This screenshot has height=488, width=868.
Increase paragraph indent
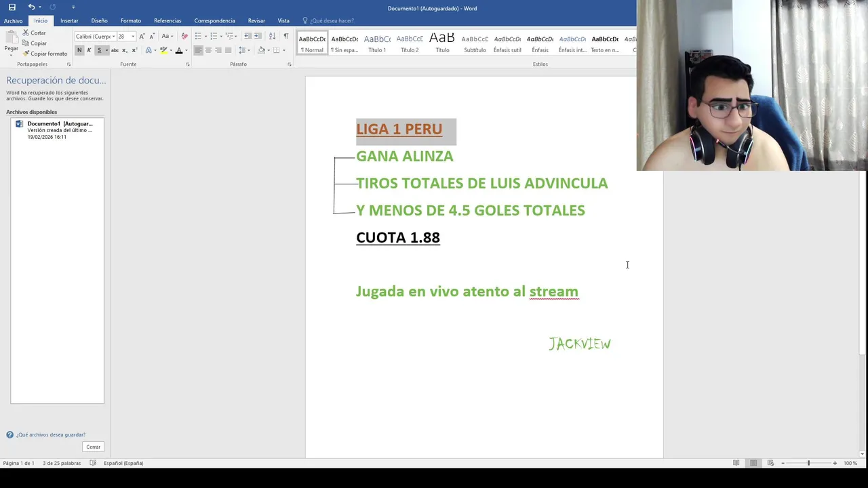click(x=258, y=36)
